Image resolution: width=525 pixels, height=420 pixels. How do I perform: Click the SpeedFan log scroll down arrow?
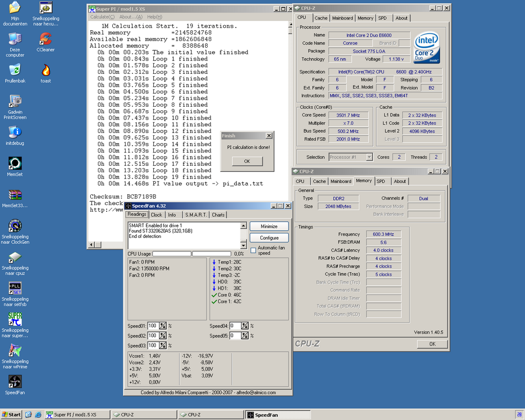(244, 245)
